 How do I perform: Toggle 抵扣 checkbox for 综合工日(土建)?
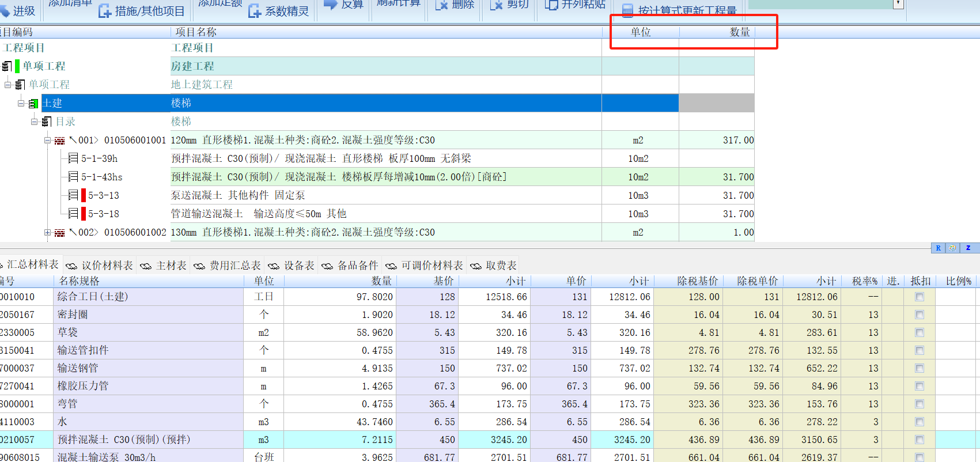pos(920,297)
